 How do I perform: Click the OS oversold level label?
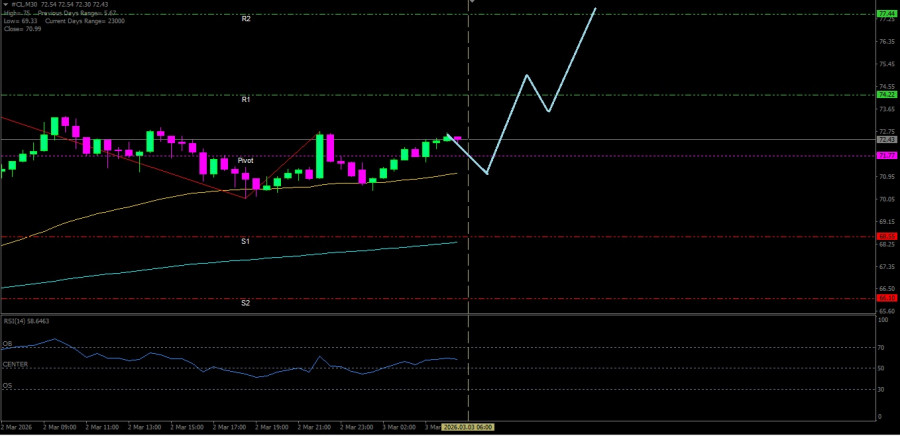pyautogui.click(x=7, y=385)
